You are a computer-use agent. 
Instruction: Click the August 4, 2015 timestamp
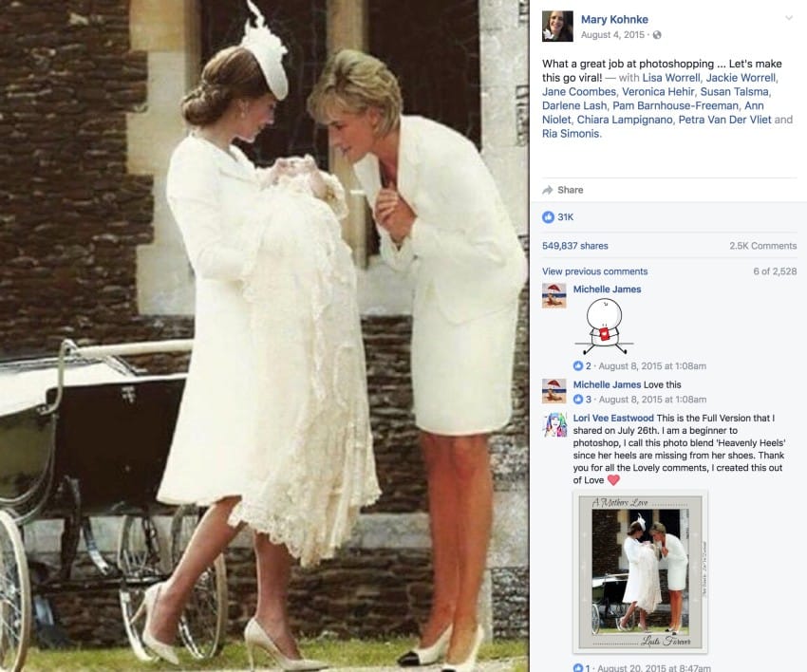(612, 35)
